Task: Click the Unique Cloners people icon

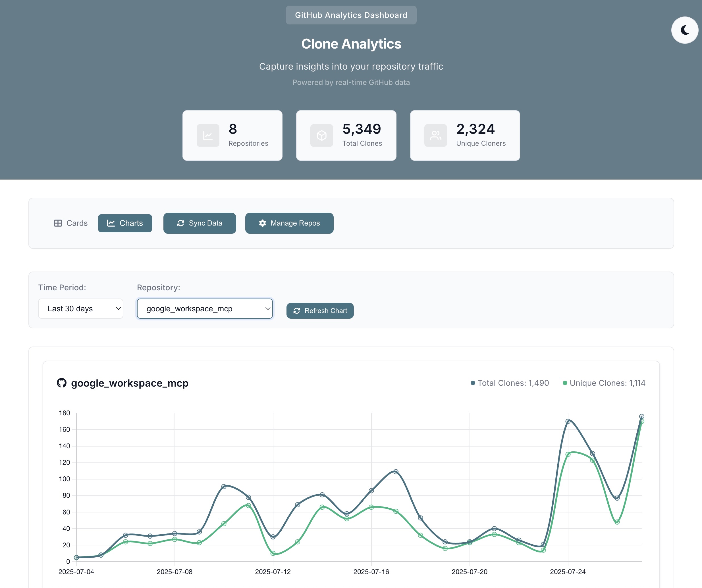Action: [436, 136]
